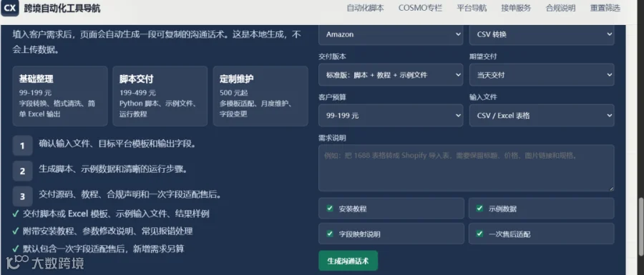This screenshot has height=275, width=644.
Task: Click the numbered step 2 badge
Action: pyautogui.click(x=23, y=171)
